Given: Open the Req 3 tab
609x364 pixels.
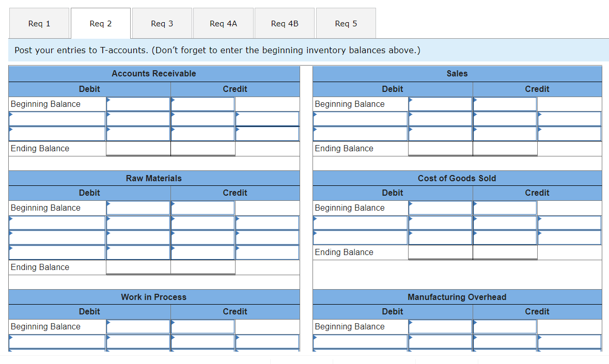Looking at the screenshot, I should [162, 23].
